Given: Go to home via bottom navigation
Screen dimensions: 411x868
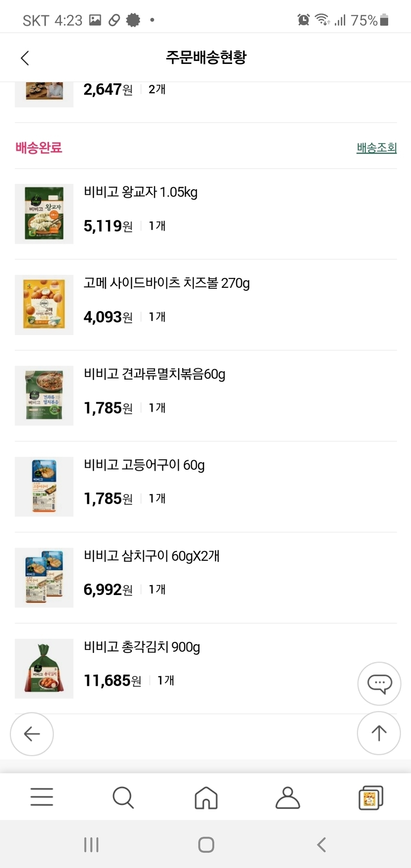Looking at the screenshot, I should point(206,797).
